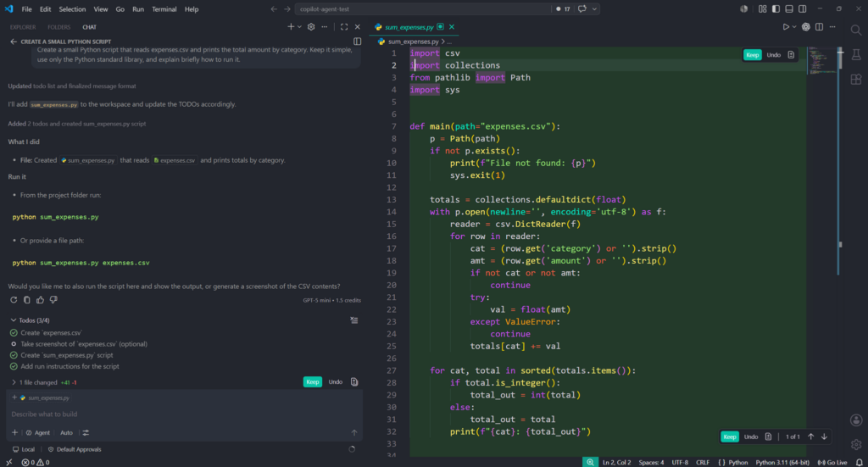
Task: Keep the change in the bottom editor overlay
Action: coord(730,436)
